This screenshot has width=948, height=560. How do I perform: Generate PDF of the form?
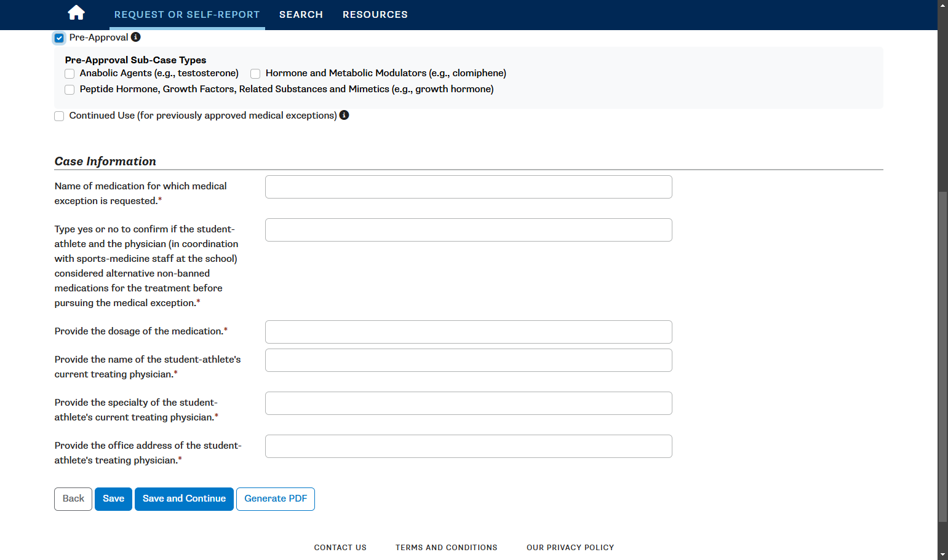click(x=276, y=499)
